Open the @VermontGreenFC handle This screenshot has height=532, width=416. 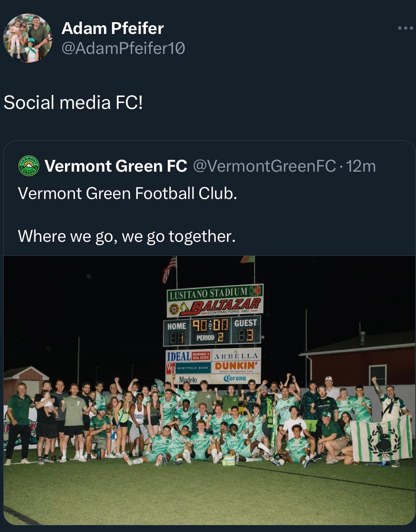tap(265, 166)
